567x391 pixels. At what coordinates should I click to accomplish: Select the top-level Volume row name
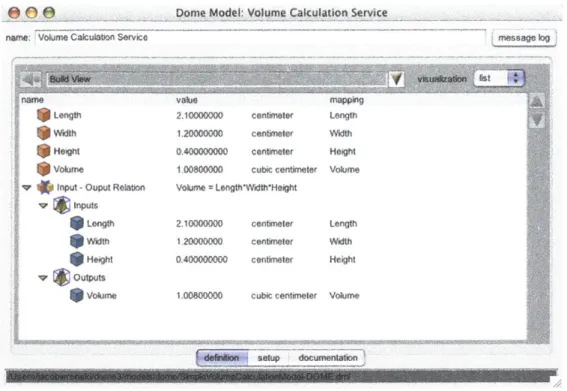(x=68, y=169)
